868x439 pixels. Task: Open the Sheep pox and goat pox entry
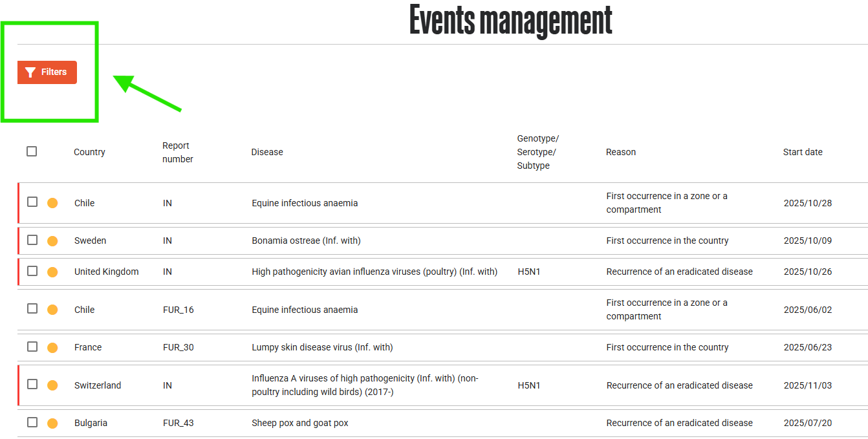pyautogui.click(x=299, y=423)
